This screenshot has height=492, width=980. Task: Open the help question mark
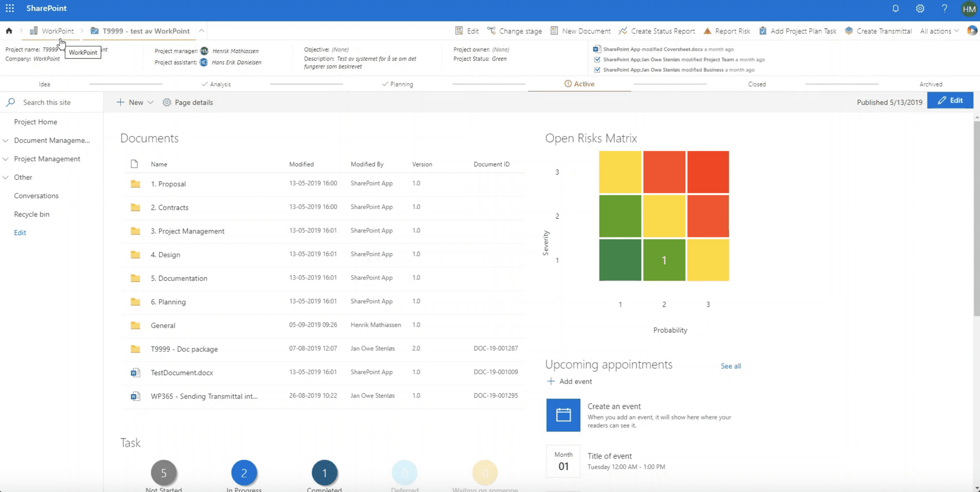tap(944, 8)
